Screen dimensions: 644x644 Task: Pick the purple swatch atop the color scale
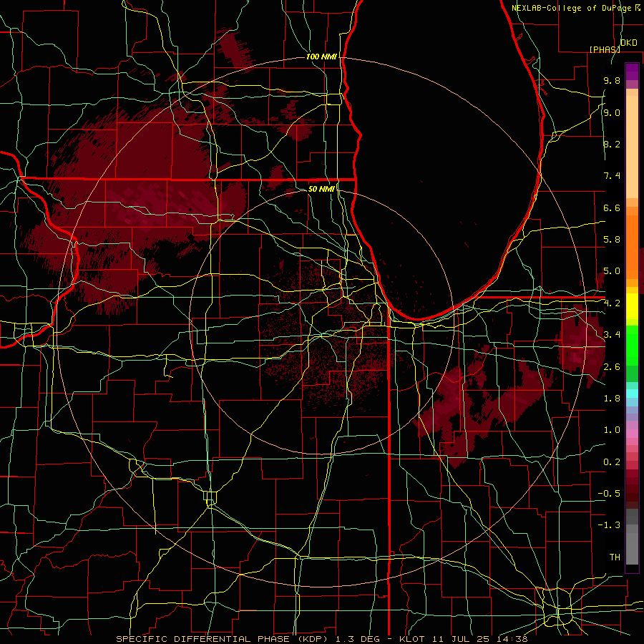tap(632, 72)
